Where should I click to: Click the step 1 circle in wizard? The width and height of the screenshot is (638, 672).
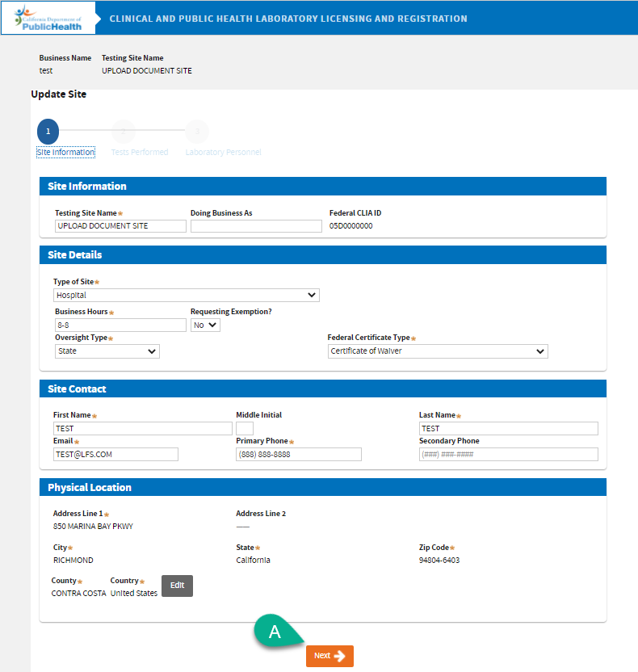coord(48,132)
